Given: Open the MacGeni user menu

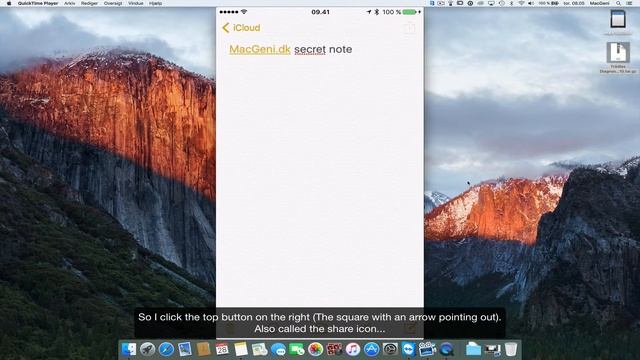Looking at the screenshot, I should click(x=600, y=3).
